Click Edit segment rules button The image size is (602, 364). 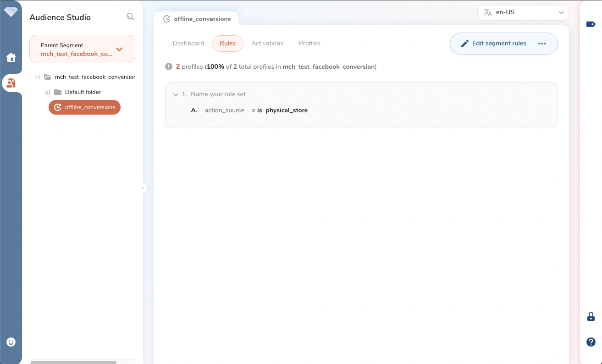(x=493, y=44)
